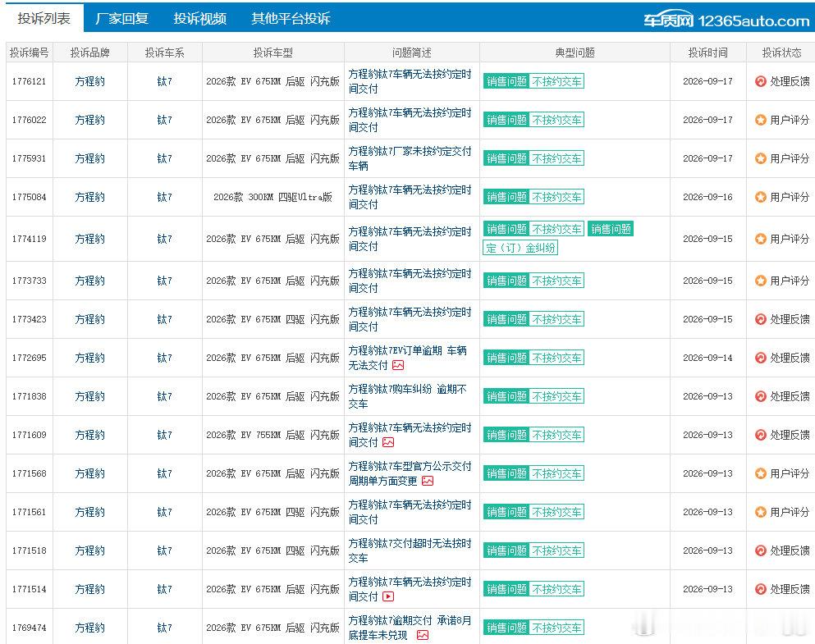This screenshot has height=644, width=815.
Task: Select the 投诉列表 tab
Action: (x=44, y=19)
